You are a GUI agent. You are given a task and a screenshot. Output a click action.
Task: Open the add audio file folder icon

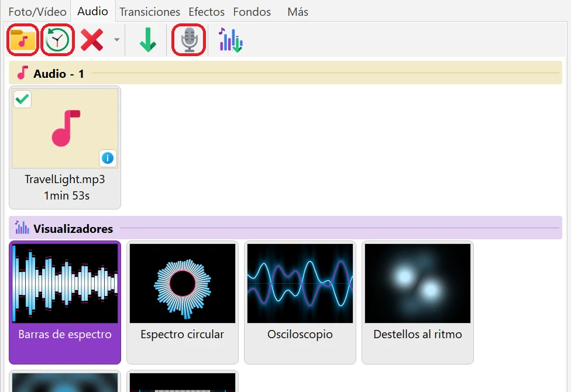23,40
